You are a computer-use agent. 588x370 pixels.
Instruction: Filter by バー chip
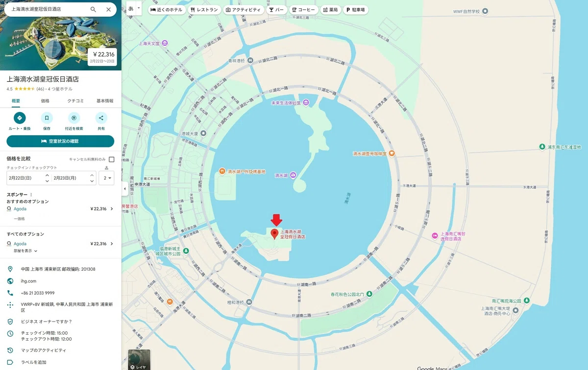pos(276,10)
